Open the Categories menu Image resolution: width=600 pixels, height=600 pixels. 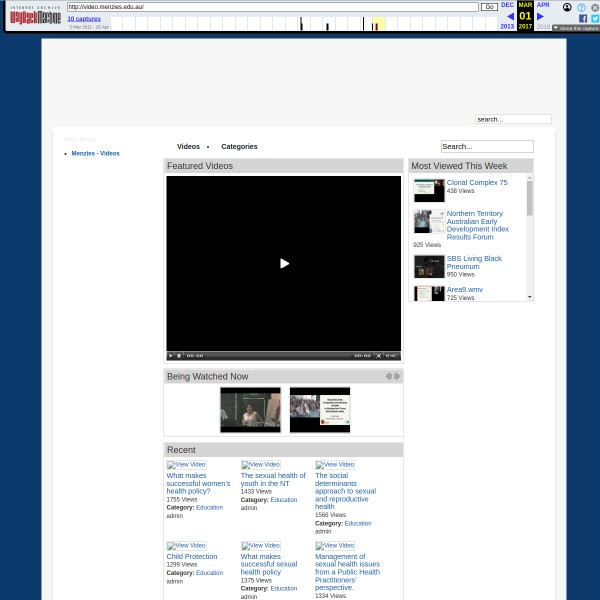pyautogui.click(x=239, y=146)
